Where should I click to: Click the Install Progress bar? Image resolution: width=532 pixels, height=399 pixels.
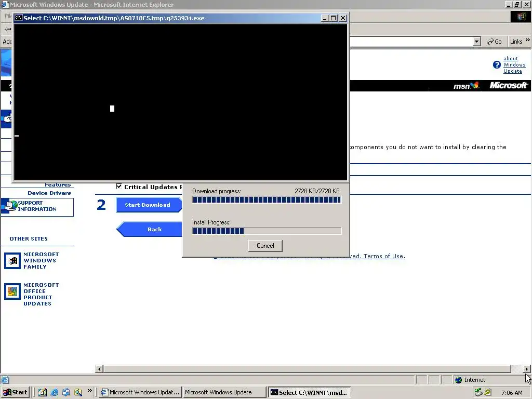267,231
